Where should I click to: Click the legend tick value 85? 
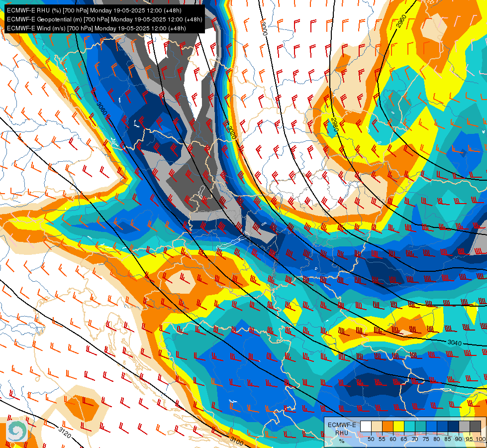(448, 439)
